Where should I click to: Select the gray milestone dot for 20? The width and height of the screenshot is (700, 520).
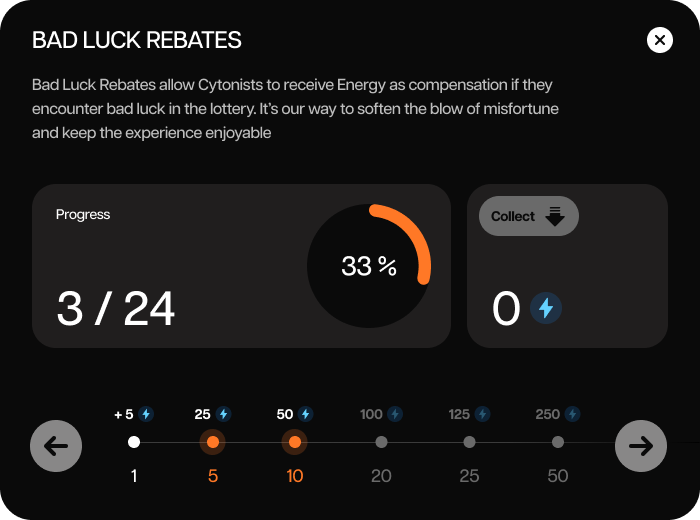(x=381, y=442)
